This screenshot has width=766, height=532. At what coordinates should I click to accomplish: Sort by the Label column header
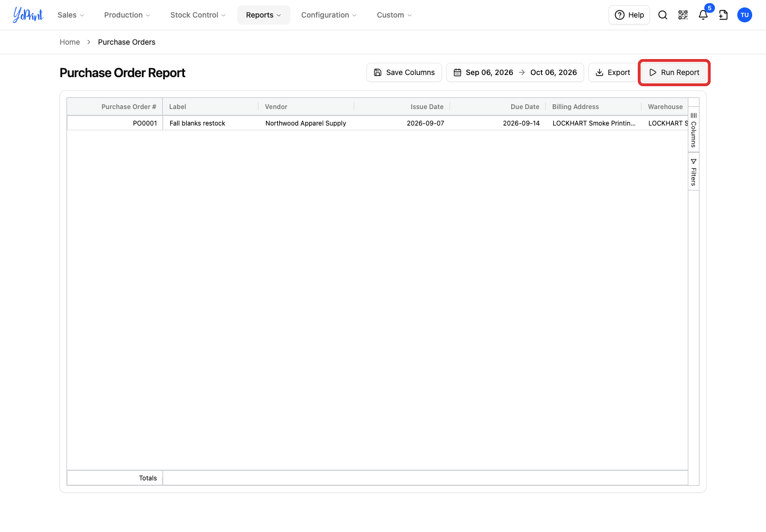[211, 107]
